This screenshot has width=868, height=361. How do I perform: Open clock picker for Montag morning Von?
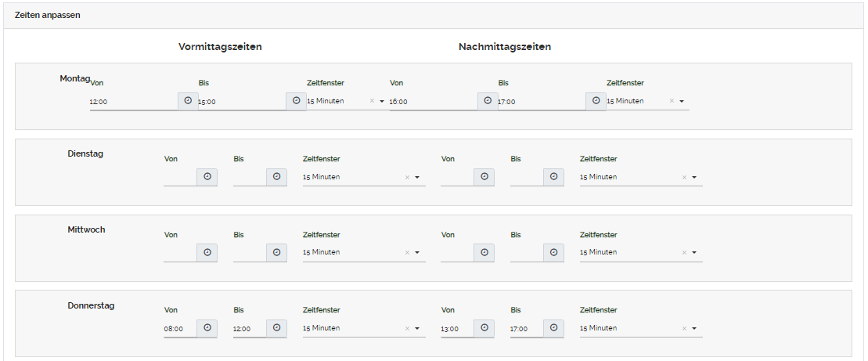point(188,101)
